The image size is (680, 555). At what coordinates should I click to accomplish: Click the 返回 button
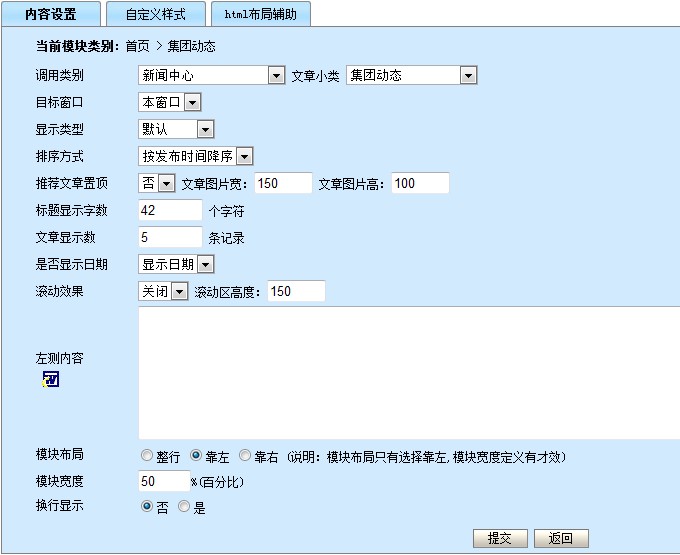pyautogui.click(x=561, y=538)
